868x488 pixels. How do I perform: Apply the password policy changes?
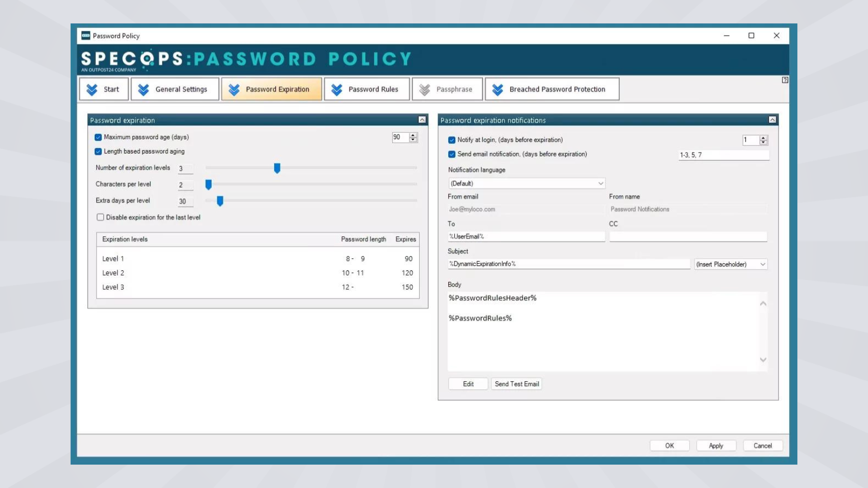[x=716, y=445]
